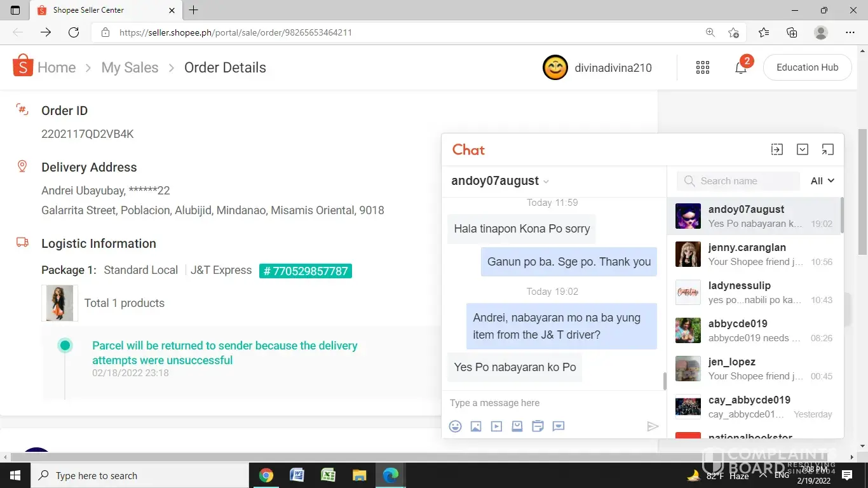Click the Shopee logo in the header
Viewport: 868px width, 488px height.
(23, 65)
